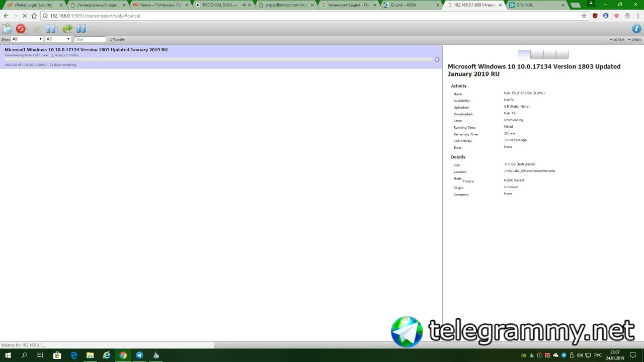Image resolution: width=644 pixels, height=362 pixels.
Task: Open Microsoft Store from the taskbar
Action: [x=57, y=355]
